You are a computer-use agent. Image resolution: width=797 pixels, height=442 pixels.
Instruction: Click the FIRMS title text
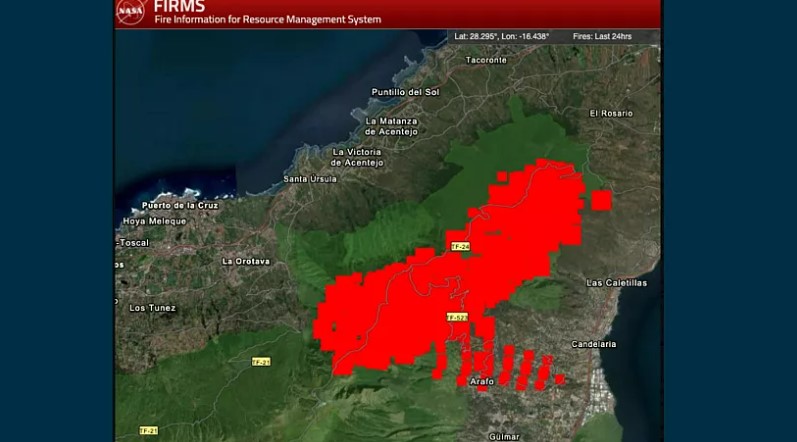(x=179, y=6)
